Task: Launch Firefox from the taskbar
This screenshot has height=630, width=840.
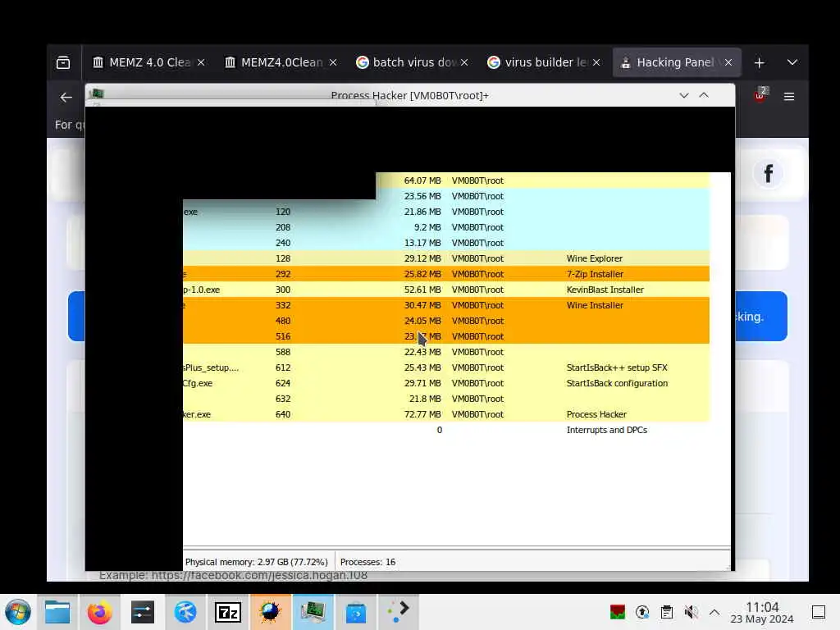Action: tap(99, 612)
